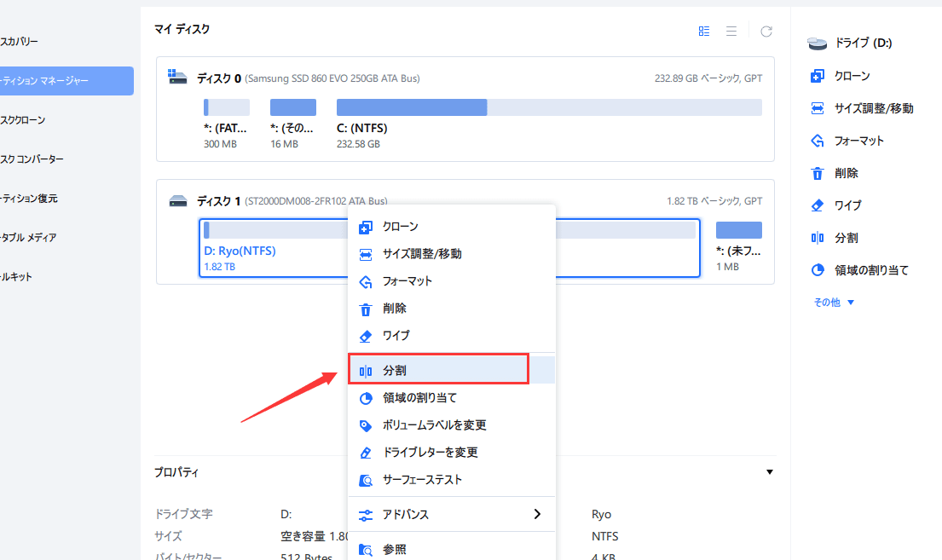Click the サイズ調整/移動 icon in the right panel
Viewport: 942px width, 560px height.
tap(818, 109)
